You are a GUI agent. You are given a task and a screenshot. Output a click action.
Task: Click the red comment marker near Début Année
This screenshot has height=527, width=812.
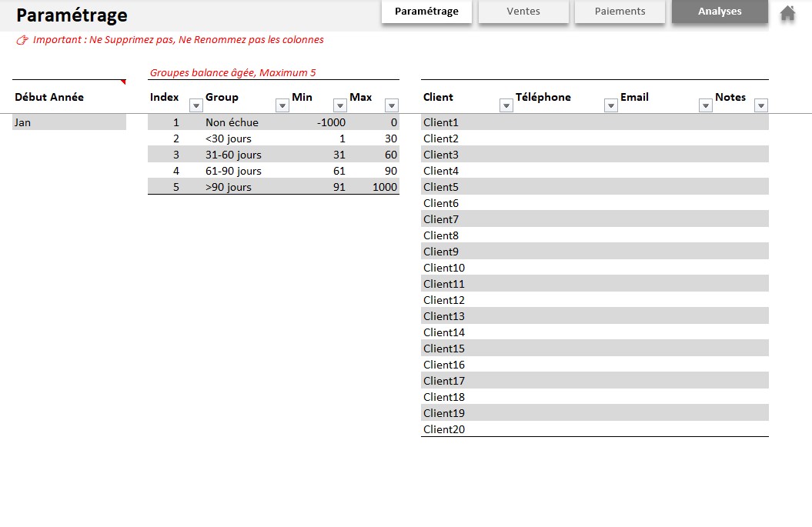123,82
